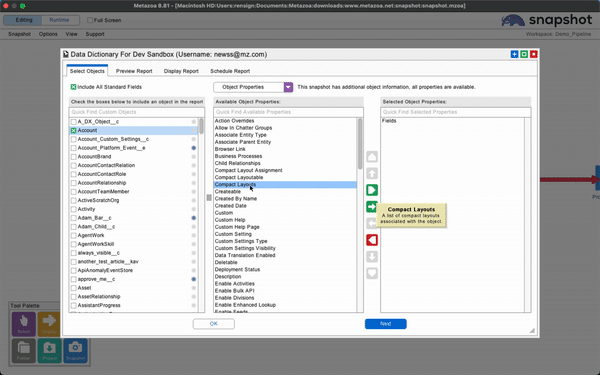Click the move-to-top pentagon arrow button
Screen dimensions: 600x375
(372, 157)
